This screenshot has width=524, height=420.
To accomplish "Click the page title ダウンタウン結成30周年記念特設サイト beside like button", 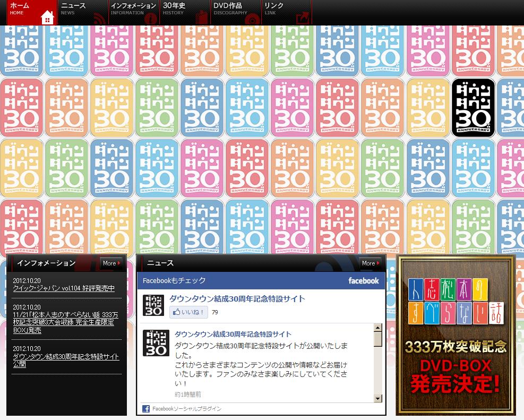I will [x=237, y=299].
